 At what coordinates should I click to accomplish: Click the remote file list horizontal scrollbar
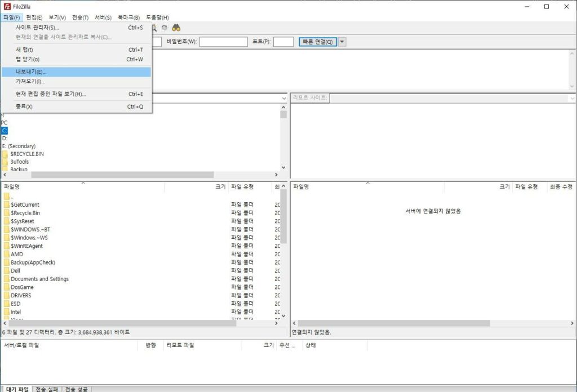pyautogui.click(x=433, y=323)
